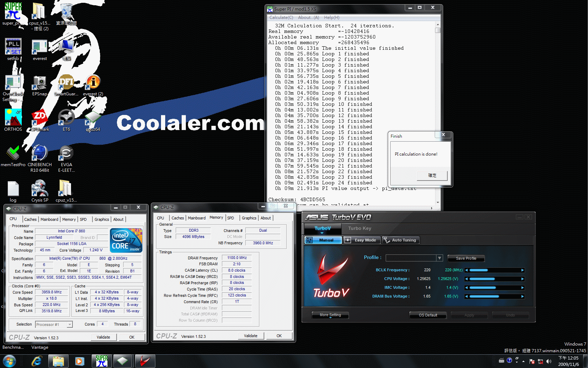Screen dimensions: 588x368
Task: Open the About...(A) menu in Super PI
Action: [308, 18]
